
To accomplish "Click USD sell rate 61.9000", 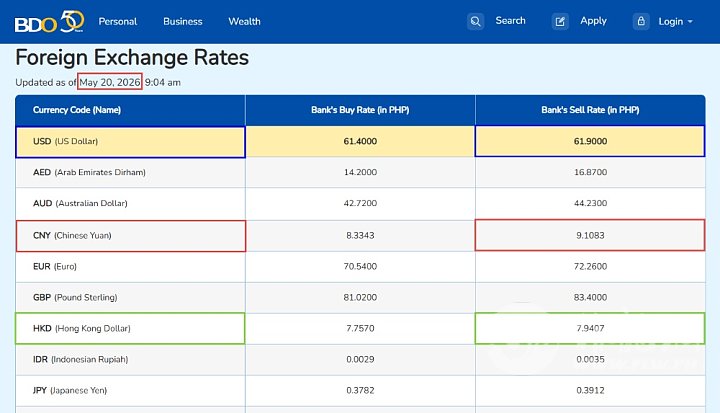I will point(590,141).
